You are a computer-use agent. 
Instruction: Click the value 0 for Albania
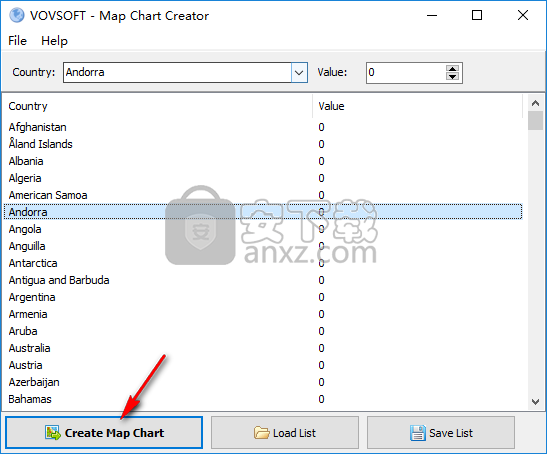[321, 161]
